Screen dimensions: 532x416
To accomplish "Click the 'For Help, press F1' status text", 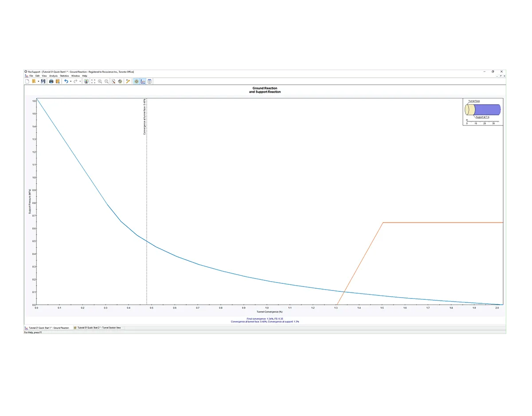I will coord(33,332).
